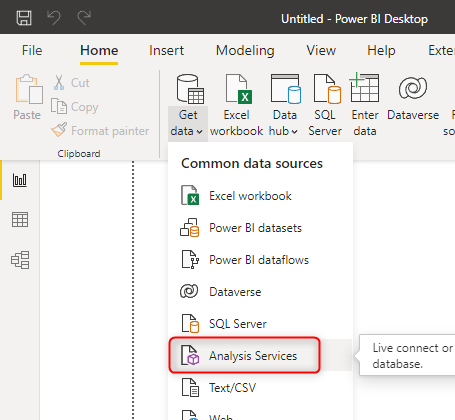Click the Redo arrow icon
The height and width of the screenshot is (420, 455).
84,18
